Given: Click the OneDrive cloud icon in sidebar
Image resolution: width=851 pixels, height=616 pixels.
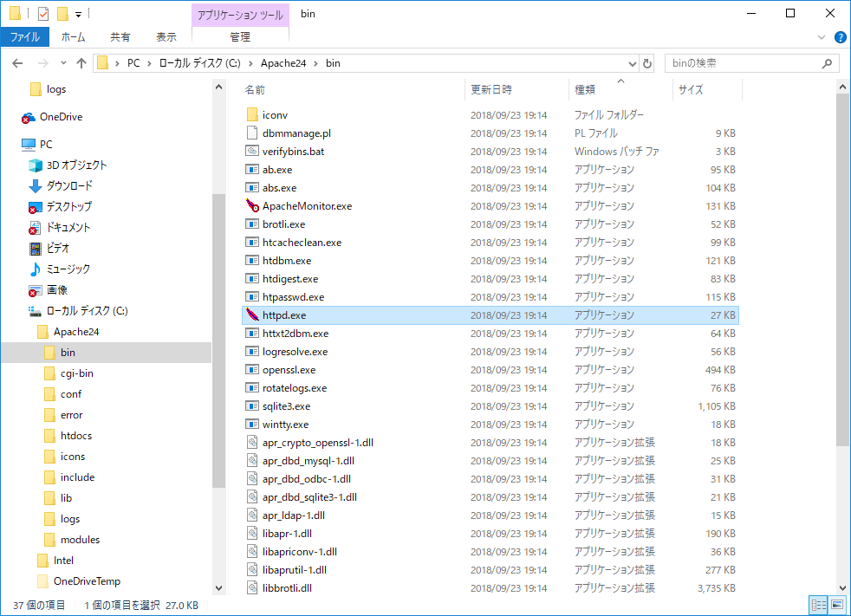Looking at the screenshot, I should [29, 117].
